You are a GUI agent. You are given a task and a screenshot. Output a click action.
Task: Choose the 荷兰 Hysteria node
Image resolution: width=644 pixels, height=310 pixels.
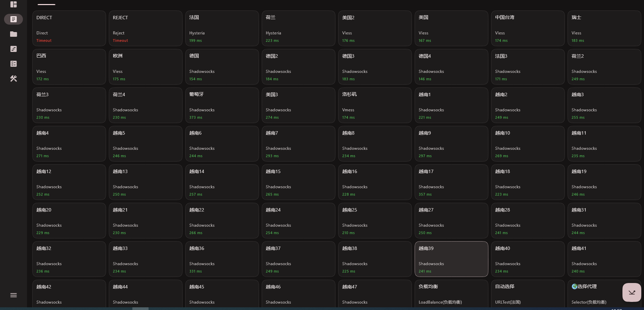click(298, 28)
